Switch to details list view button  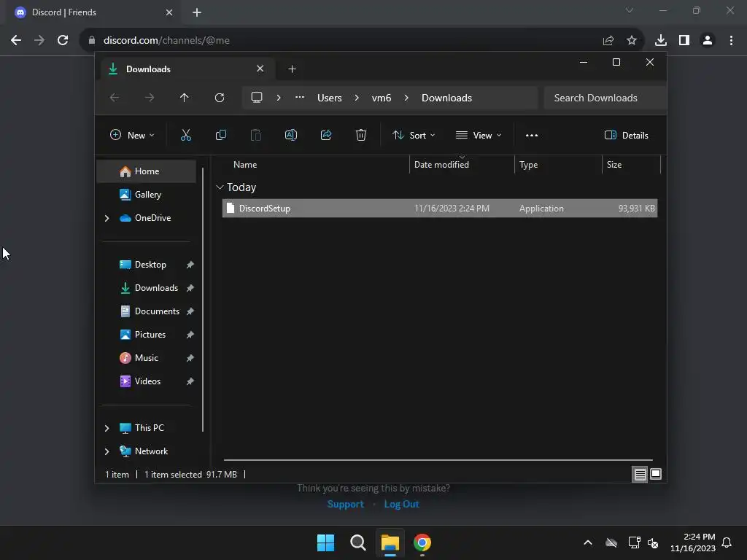point(640,474)
